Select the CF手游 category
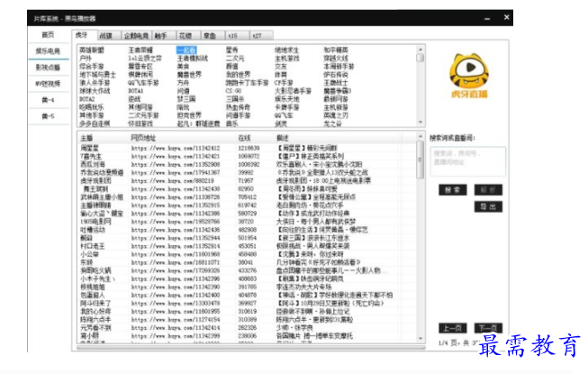This screenshot has height=374, width=588. pos(284,83)
